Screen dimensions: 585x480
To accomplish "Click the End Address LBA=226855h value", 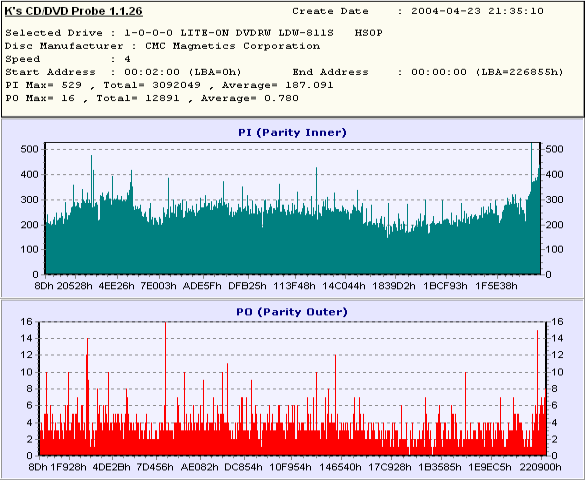I will 519,72.
